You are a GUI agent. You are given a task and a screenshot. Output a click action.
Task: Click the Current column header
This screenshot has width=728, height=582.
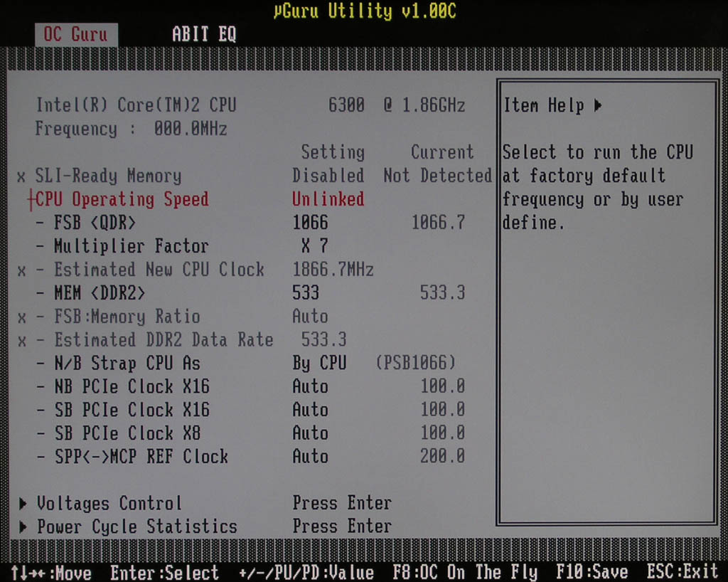pos(442,152)
